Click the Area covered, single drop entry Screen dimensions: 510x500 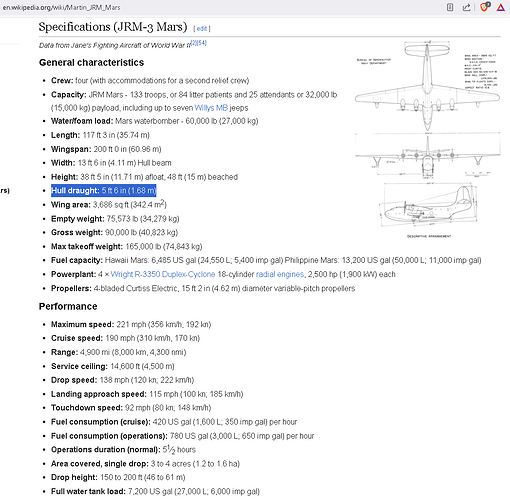[x=145, y=464]
